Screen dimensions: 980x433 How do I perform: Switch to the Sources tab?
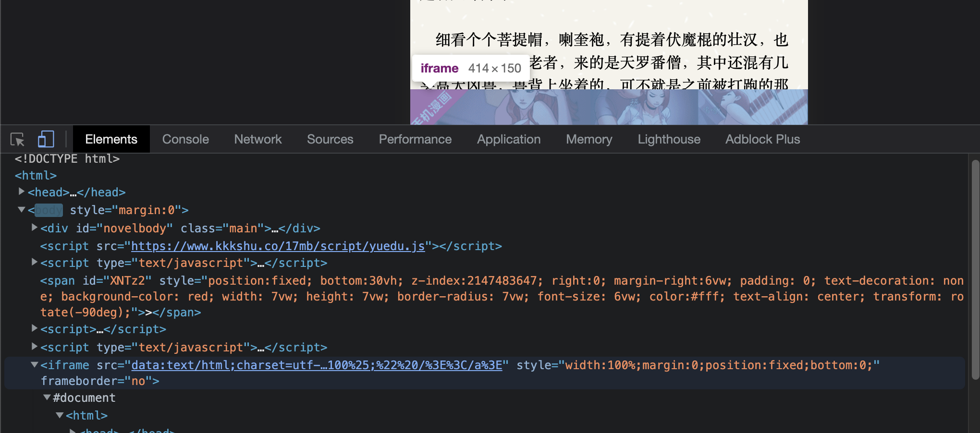pyautogui.click(x=330, y=139)
